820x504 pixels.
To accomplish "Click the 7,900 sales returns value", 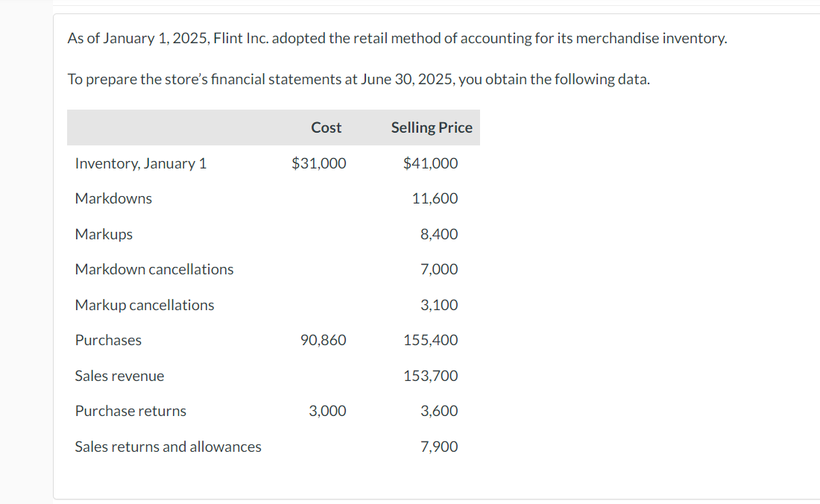I will click(439, 447).
